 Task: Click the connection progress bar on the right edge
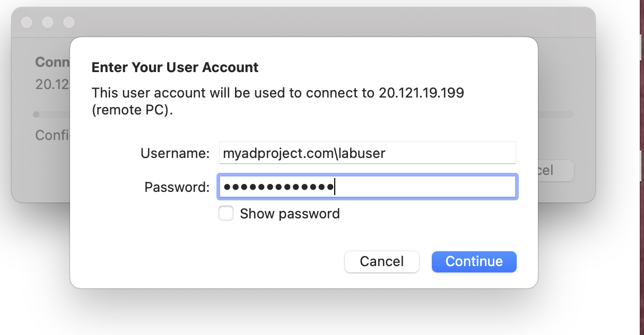555,114
